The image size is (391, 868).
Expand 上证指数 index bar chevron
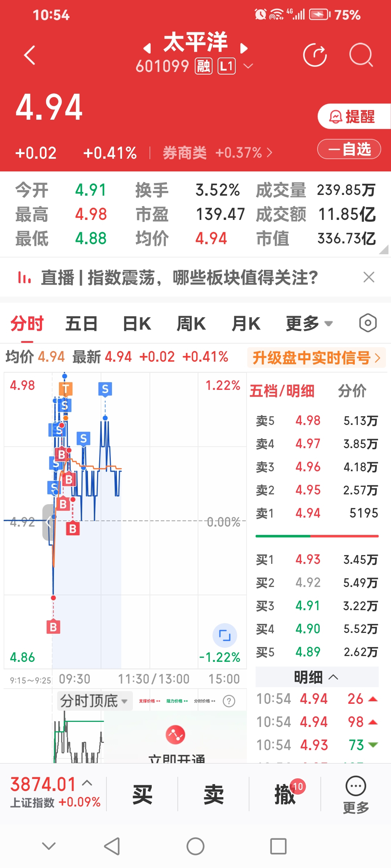tap(87, 783)
